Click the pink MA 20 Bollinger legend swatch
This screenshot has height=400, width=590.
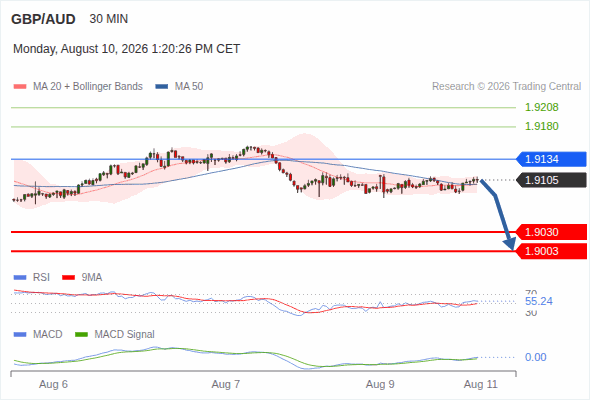point(20,87)
